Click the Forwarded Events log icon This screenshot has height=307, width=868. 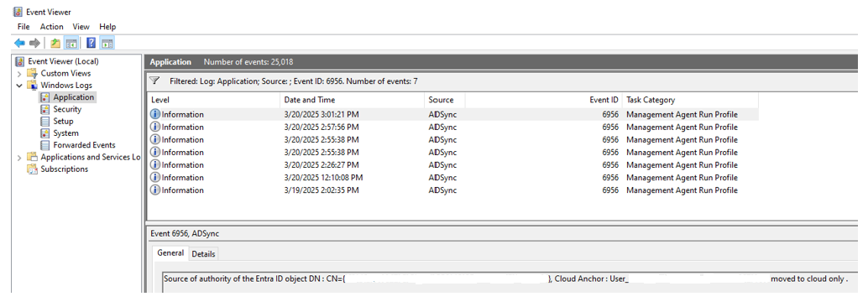[44, 145]
